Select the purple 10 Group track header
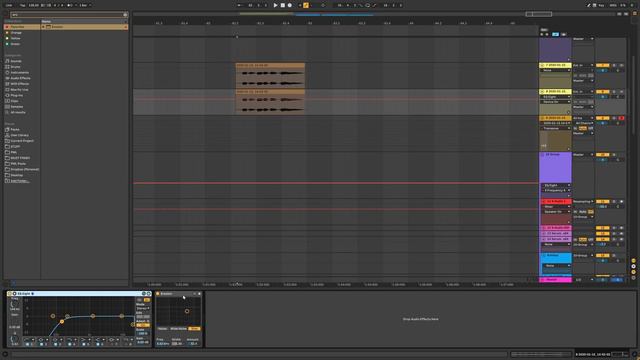Image resolution: width=640 pixels, height=360 pixels. coord(555,167)
